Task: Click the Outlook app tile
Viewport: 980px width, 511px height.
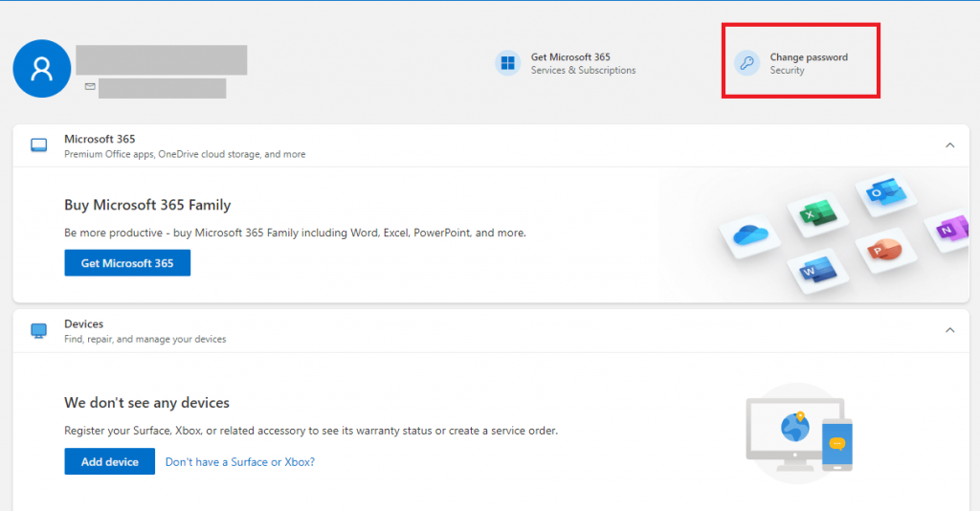Action: point(885,193)
